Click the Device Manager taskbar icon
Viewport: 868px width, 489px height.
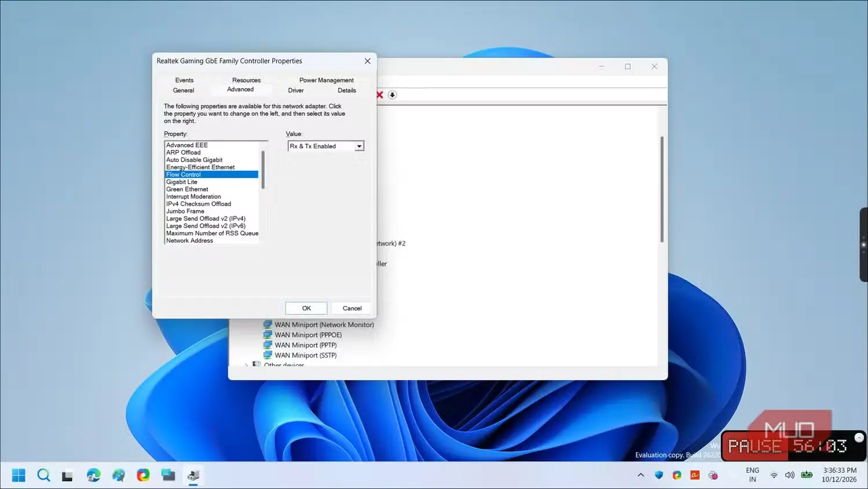pos(193,476)
